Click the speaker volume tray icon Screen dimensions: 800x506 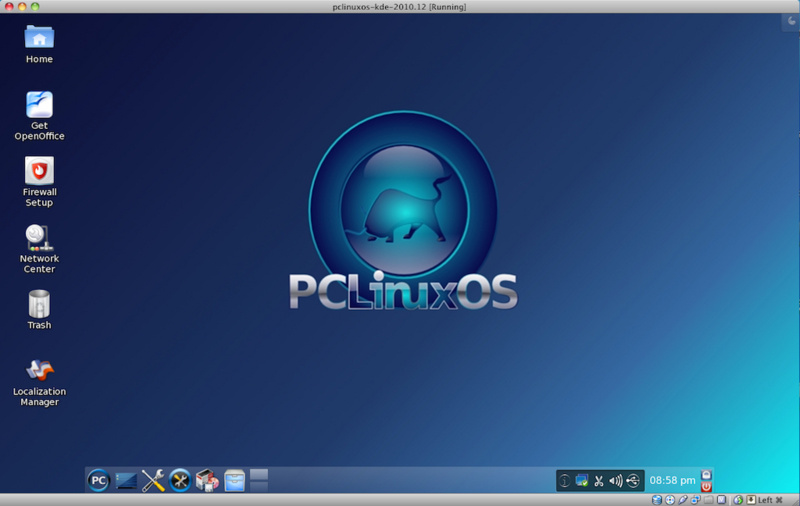[616, 480]
